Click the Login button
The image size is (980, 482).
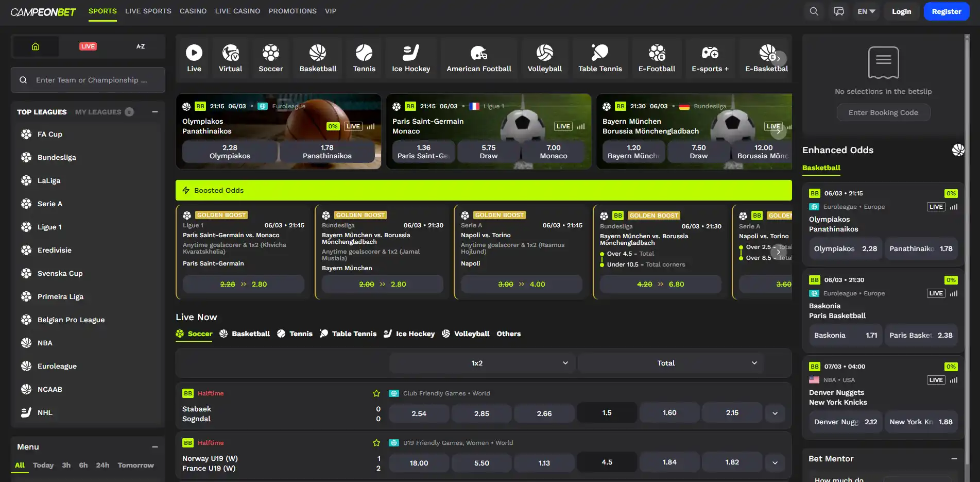coord(902,11)
